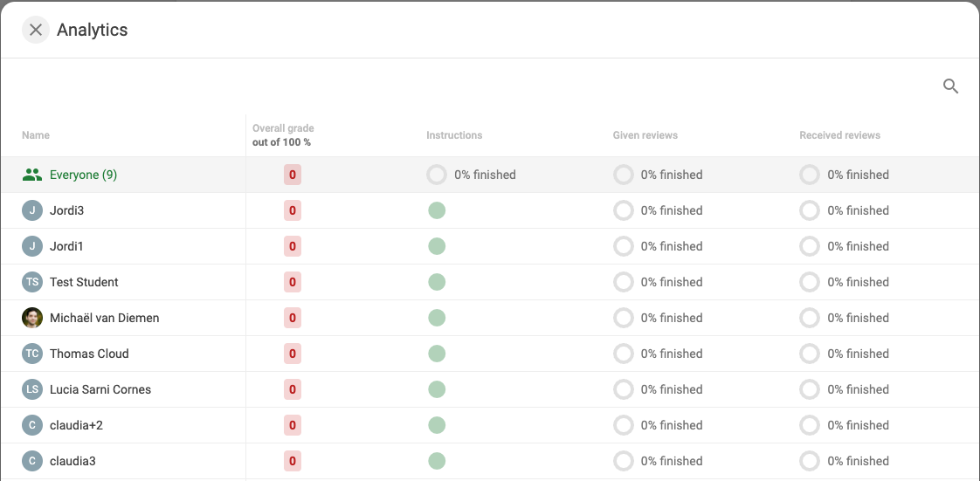Click Test Student's Given reviews progress ring
980x481 pixels.
pos(623,282)
